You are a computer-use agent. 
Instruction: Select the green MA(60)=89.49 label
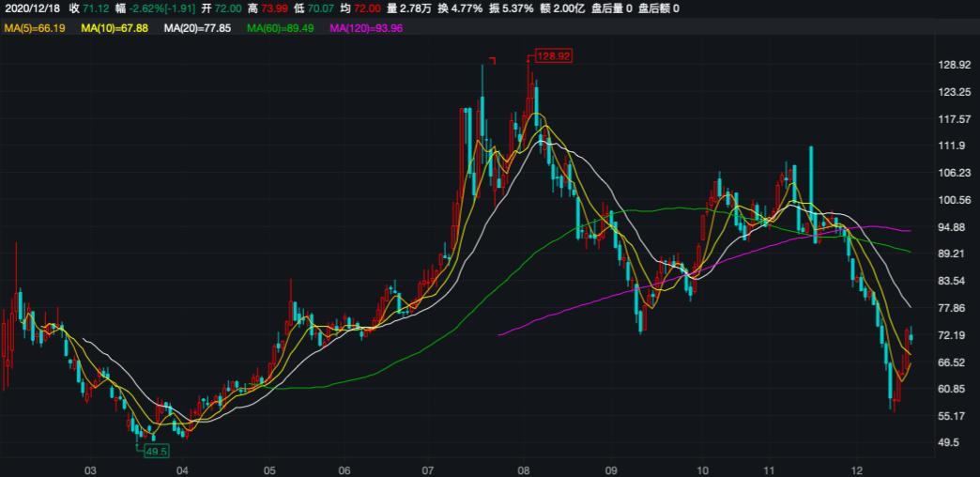tap(280, 29)
